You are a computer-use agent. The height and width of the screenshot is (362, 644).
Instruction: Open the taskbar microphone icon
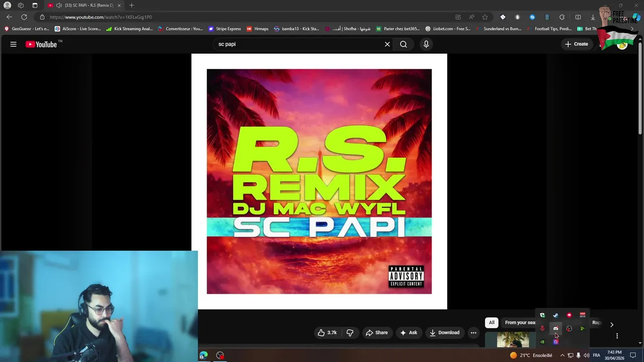pos(578,355)
